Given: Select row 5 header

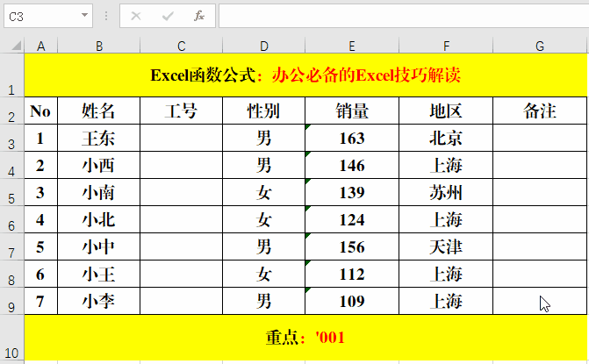Looking at the screenshot, I should (x=11, y=192).
